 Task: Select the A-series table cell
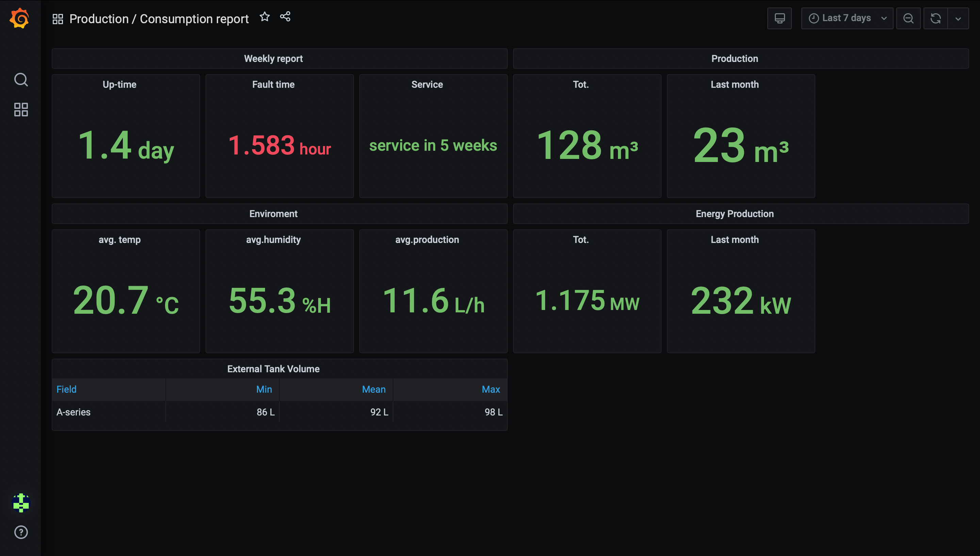coord(109,412)
